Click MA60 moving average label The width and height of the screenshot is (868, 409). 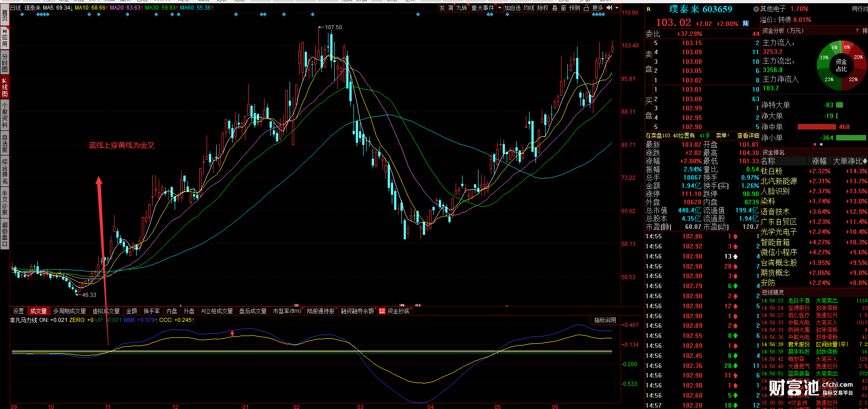[197, 8]
